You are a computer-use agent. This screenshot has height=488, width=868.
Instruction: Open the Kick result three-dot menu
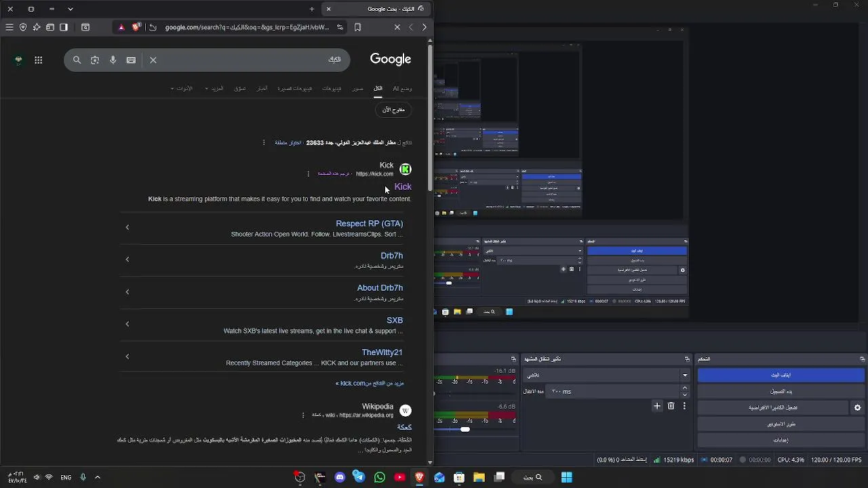(308, 174)
